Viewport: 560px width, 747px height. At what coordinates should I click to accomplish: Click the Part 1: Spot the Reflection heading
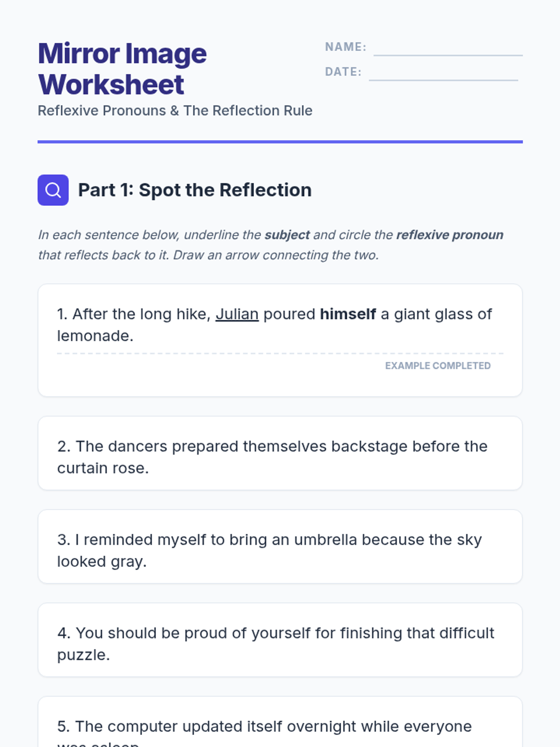195,190
